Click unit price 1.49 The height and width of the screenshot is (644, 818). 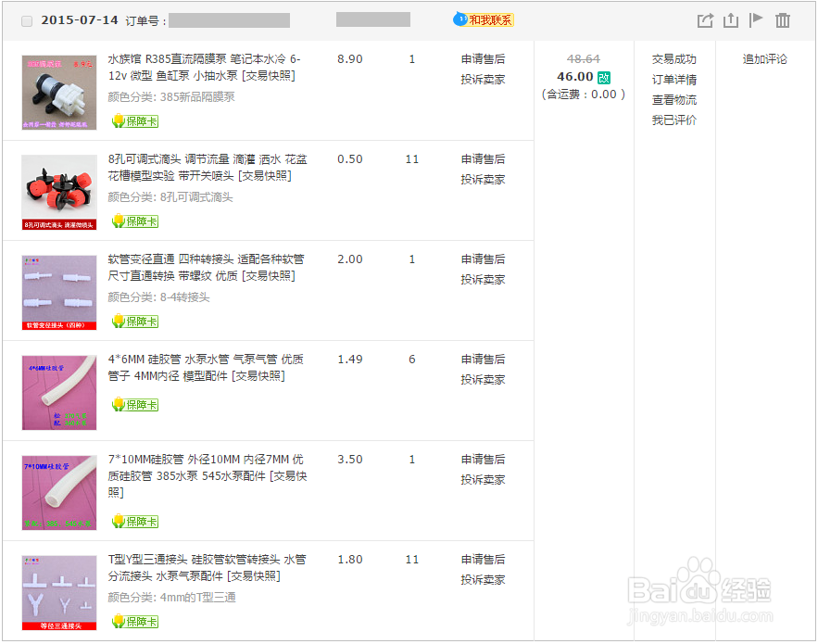tap(349, 360)
